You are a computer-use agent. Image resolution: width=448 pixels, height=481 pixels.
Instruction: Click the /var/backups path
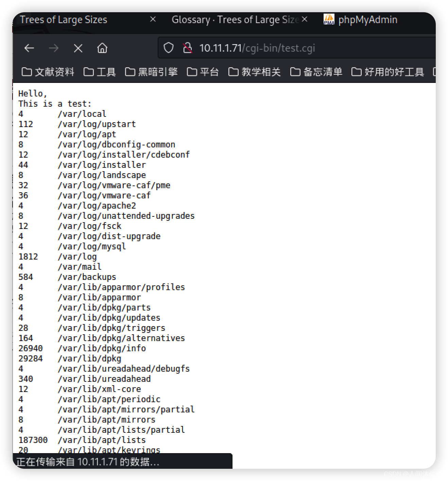coord(87,277)
